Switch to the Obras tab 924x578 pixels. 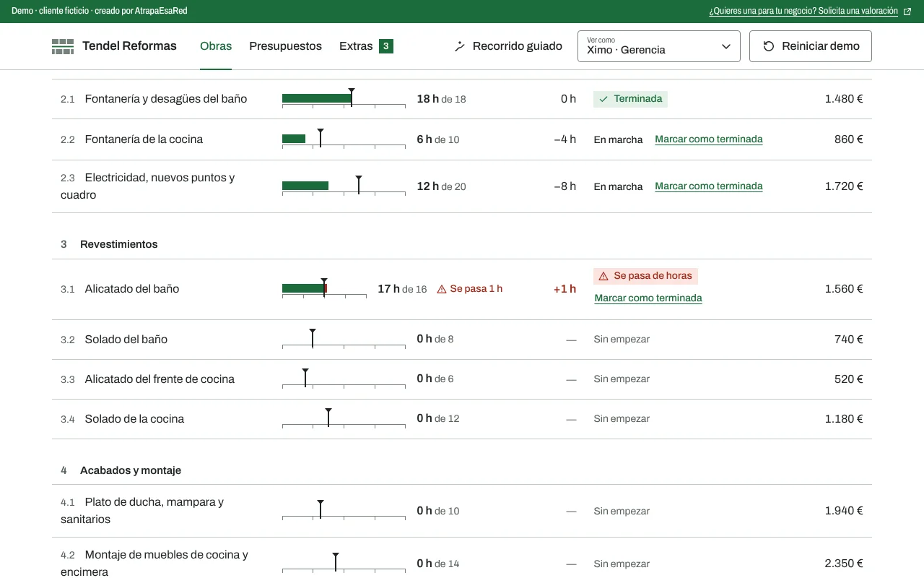pyautogui.click(x=216, y=46)
